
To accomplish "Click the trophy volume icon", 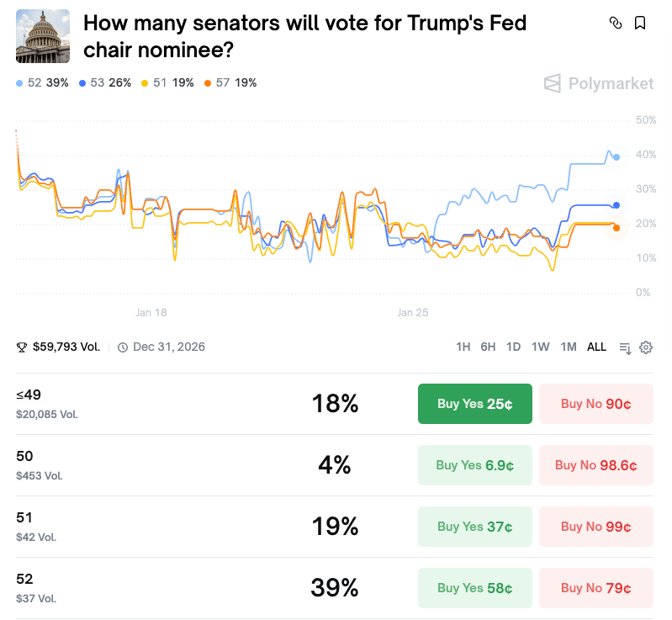I will [x=22, y=347].
